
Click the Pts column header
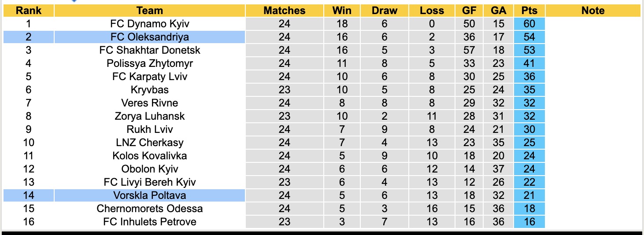point(529,11)
